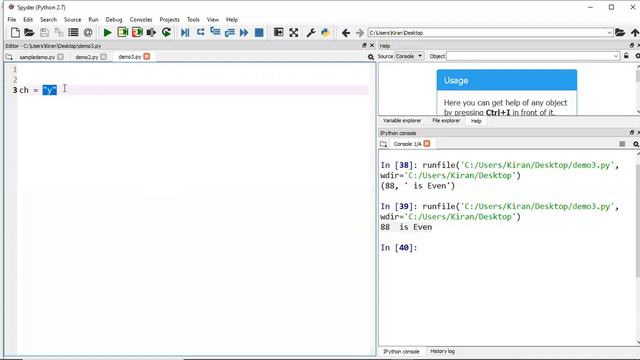Image resolution: width=640 pixels, height=360 pixels.
Task: Switch to sampledemo.py editor tab
Action: click(37, 57)
